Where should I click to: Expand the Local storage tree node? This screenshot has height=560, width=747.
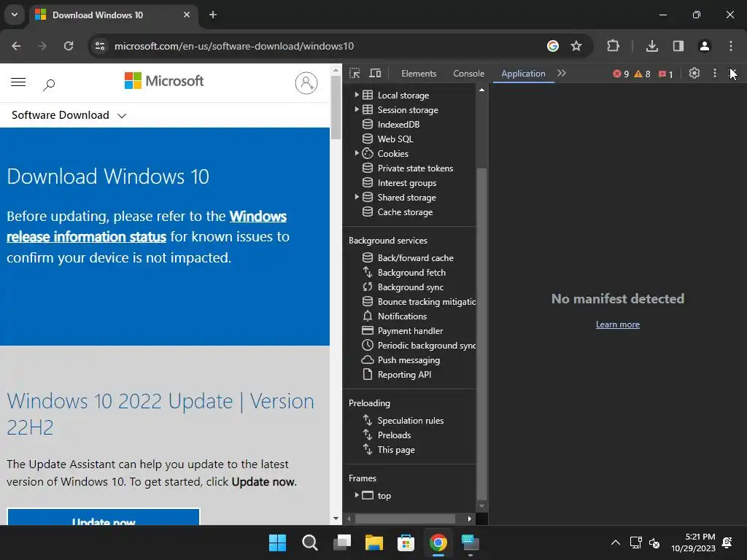click(356, 95)
